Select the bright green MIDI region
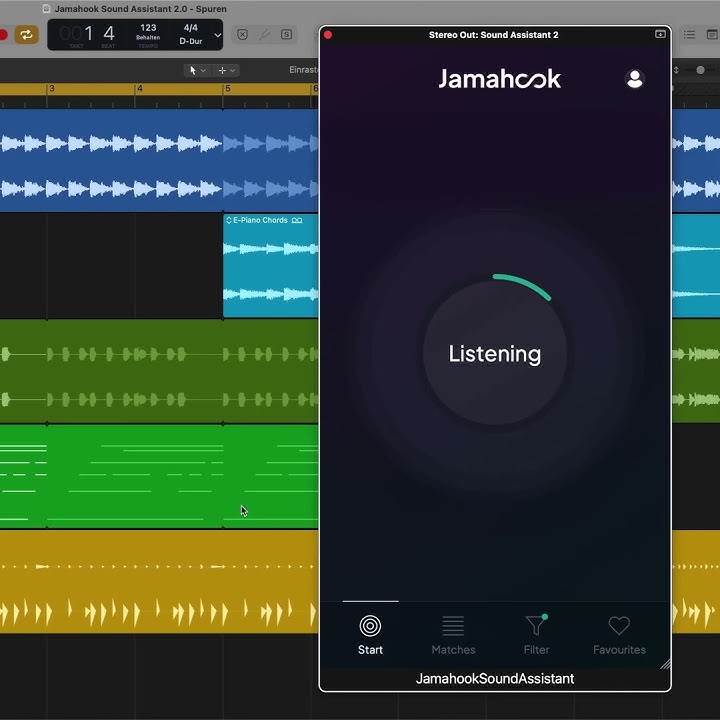 (159, 476)
